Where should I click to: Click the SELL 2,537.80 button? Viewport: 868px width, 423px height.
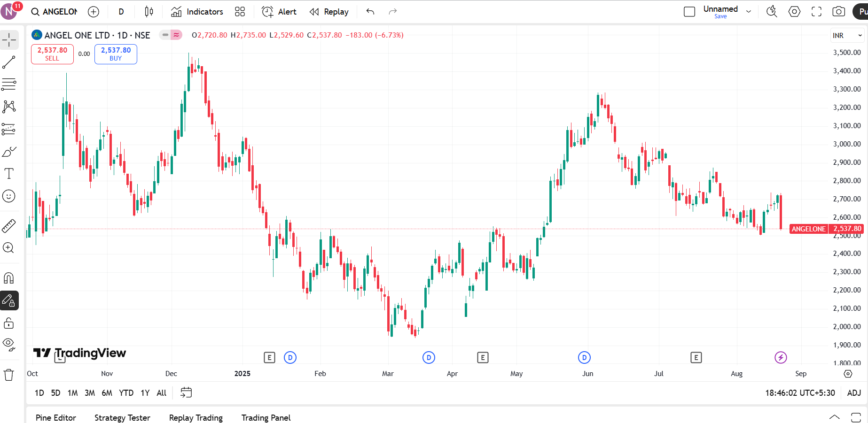tap(52, 54)
